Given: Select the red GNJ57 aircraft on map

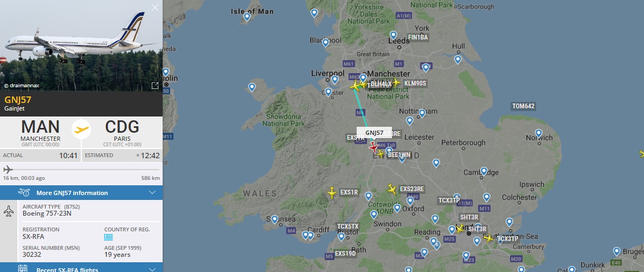Looking at the screenshot, I should tap(373, 147).
